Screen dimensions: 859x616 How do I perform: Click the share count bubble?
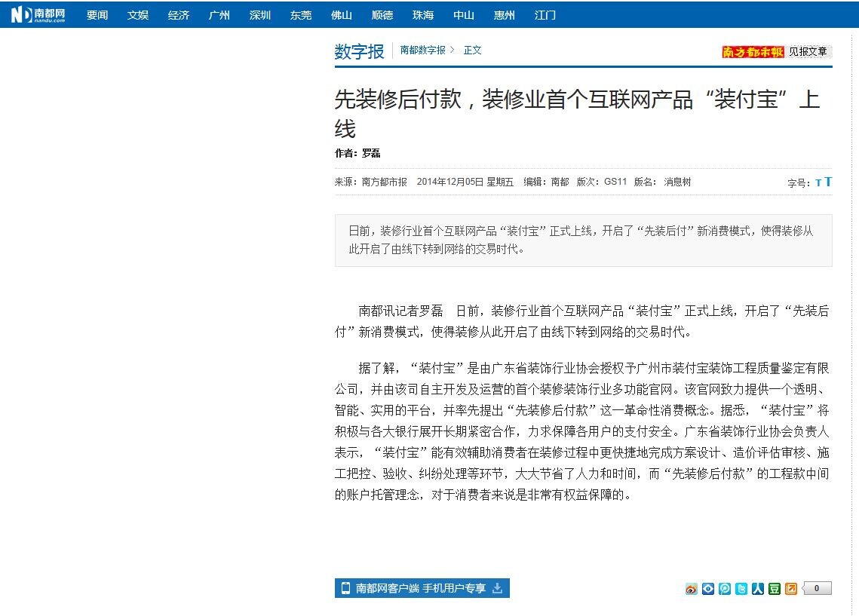pos(818,588)
